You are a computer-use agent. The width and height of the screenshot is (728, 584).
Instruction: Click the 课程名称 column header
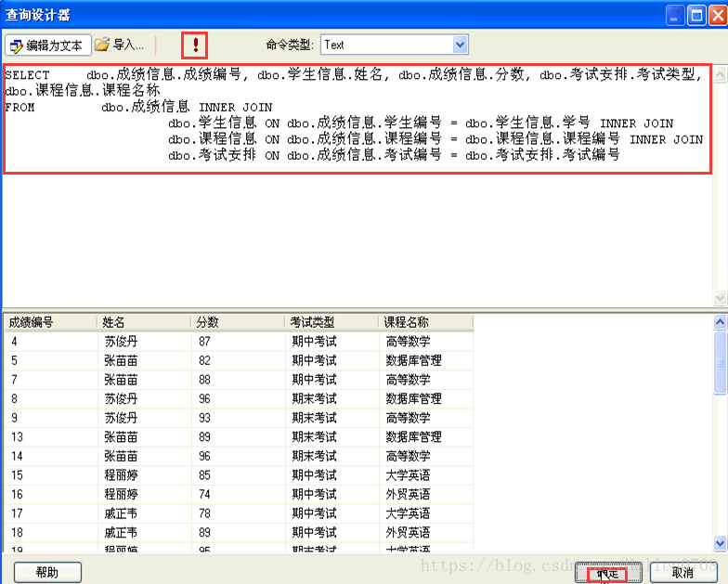(x=426, y=322)
